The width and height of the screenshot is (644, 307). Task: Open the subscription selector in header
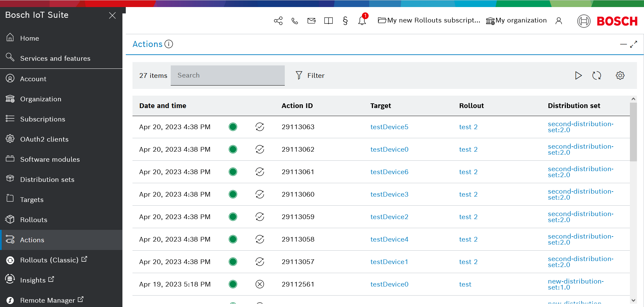coord(429,20)
